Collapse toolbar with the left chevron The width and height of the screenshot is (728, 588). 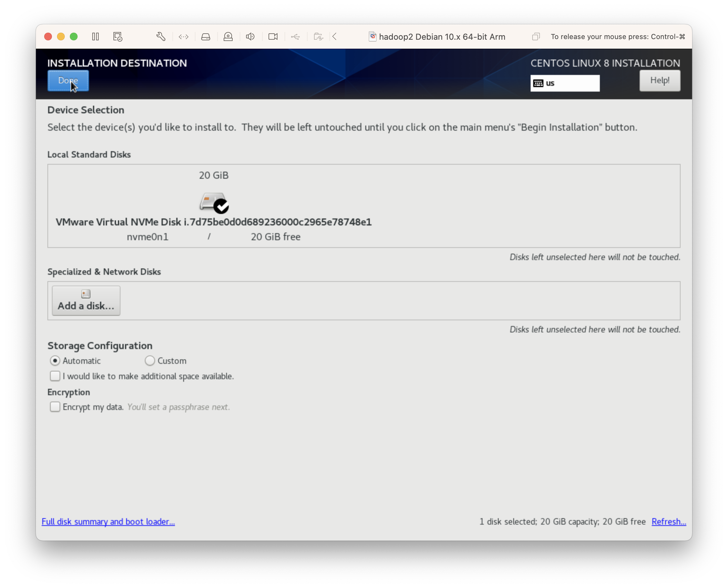pos(335,37)
